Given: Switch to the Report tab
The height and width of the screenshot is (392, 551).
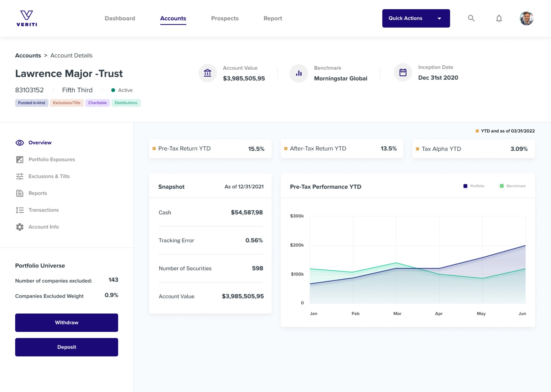Looking at the screenshot, I should pos(273,18).
